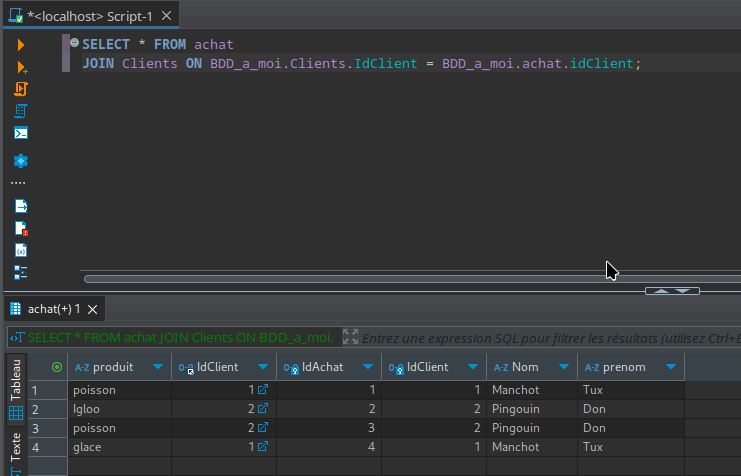Open the IdAchat column filter dropdown
Screen dimensions: 741x476
tap(368, 367)
